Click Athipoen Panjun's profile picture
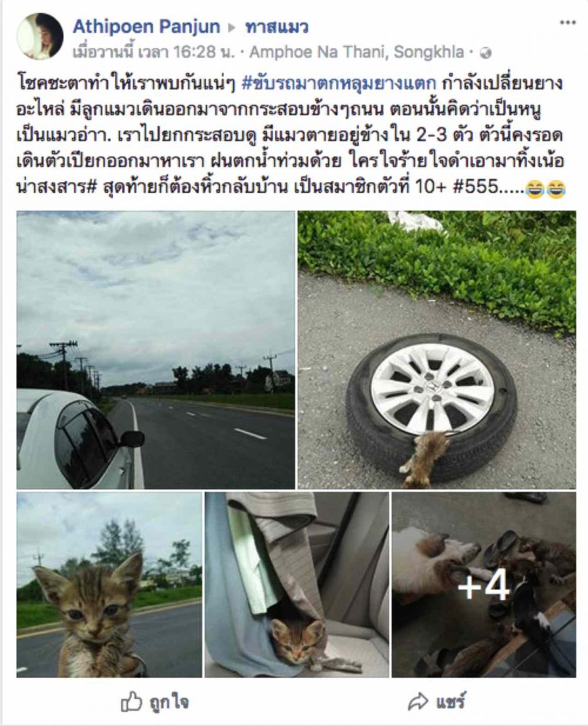This screenshot has height=726, width=588. [x=40, y=36]
